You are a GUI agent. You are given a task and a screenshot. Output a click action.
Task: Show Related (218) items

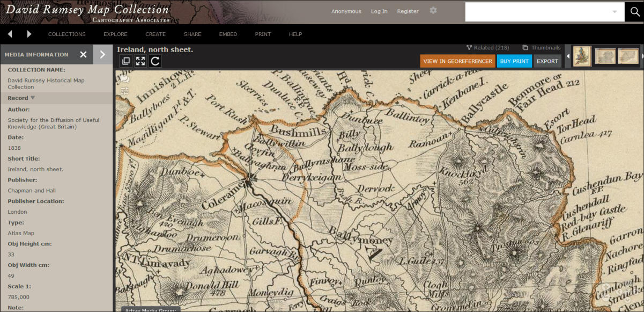coord(488,48)
